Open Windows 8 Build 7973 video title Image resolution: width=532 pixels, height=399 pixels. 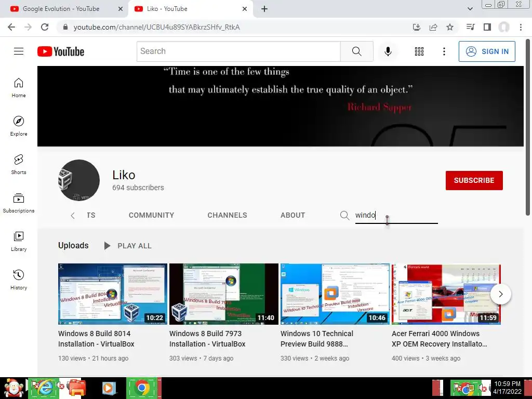[x=207, y=339]
